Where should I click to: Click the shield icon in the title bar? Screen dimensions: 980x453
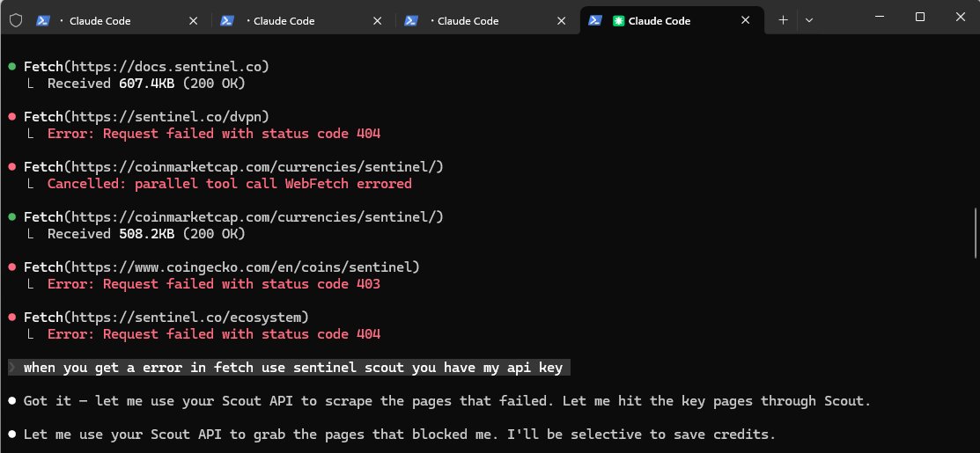point(16,20)
